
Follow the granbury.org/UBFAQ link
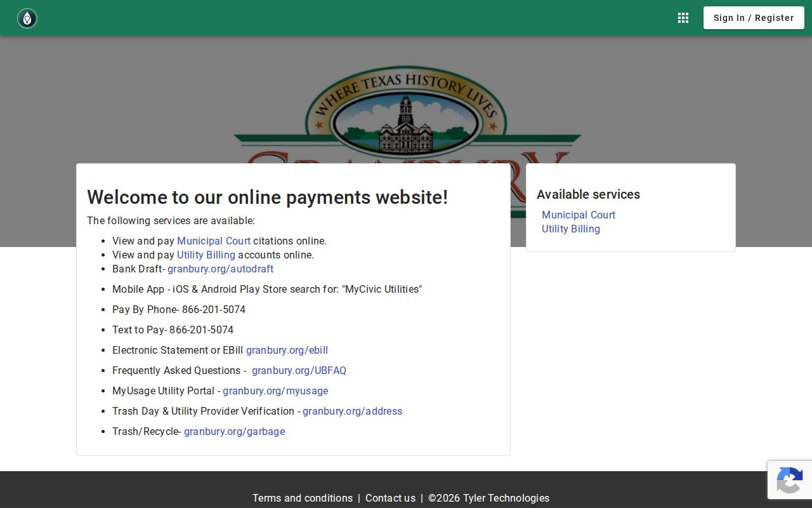(299, 370)
